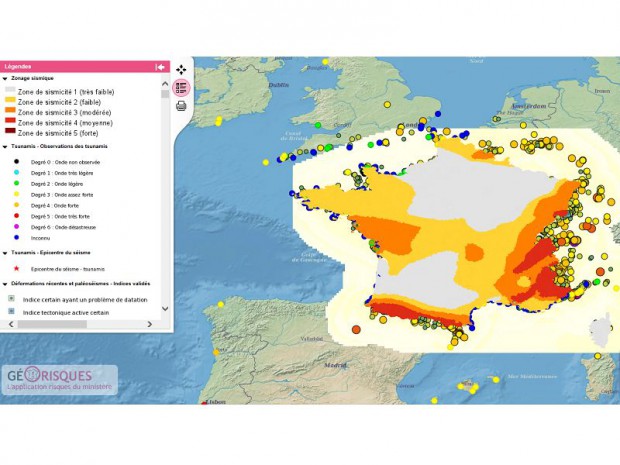Click 'Zone de sismicité 4 (moyenne)' text
The height and width of the screenshot is (465, 620).
point(65,123)
